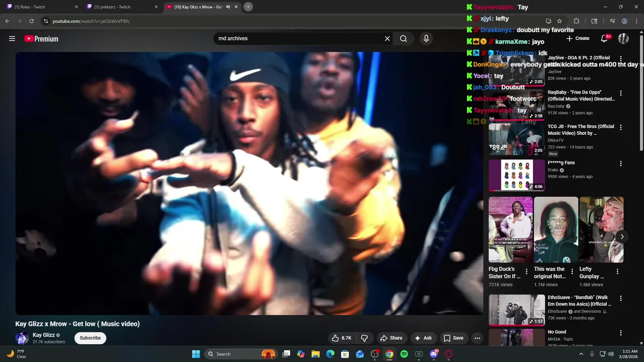The height and width of the screenshot is (362, 644).
Task: Open the Lefty Gunplay short thumbnail
Action: (601, 230)
